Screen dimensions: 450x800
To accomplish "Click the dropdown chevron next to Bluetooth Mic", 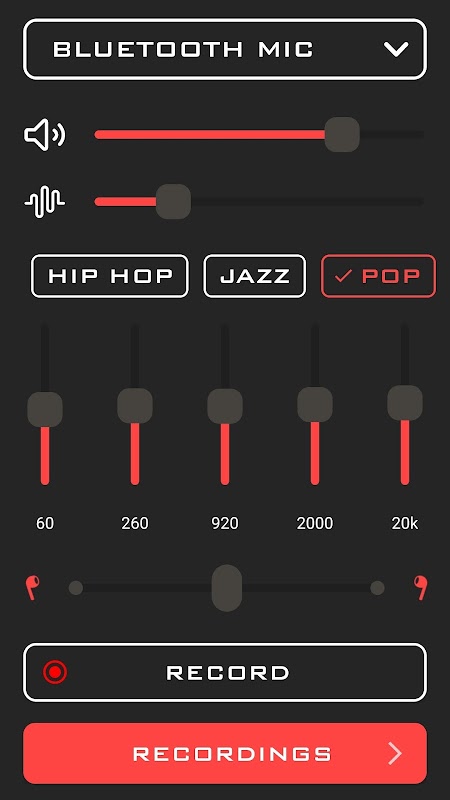I will [396, 49].
